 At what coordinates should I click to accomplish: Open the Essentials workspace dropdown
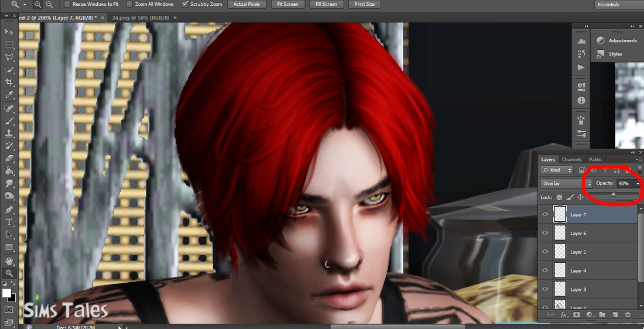[619, 4]
